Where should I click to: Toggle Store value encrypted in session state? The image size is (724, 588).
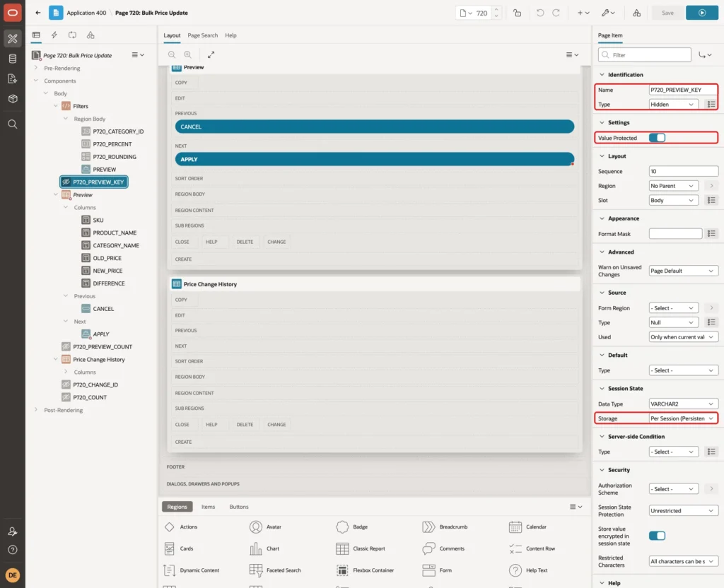657,536
